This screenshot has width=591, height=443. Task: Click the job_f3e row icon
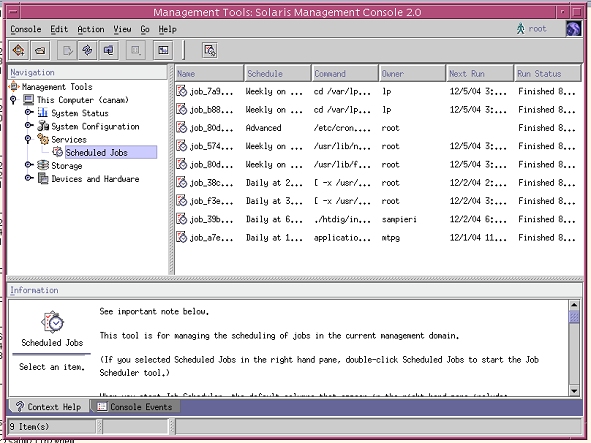tap(182, 201)
